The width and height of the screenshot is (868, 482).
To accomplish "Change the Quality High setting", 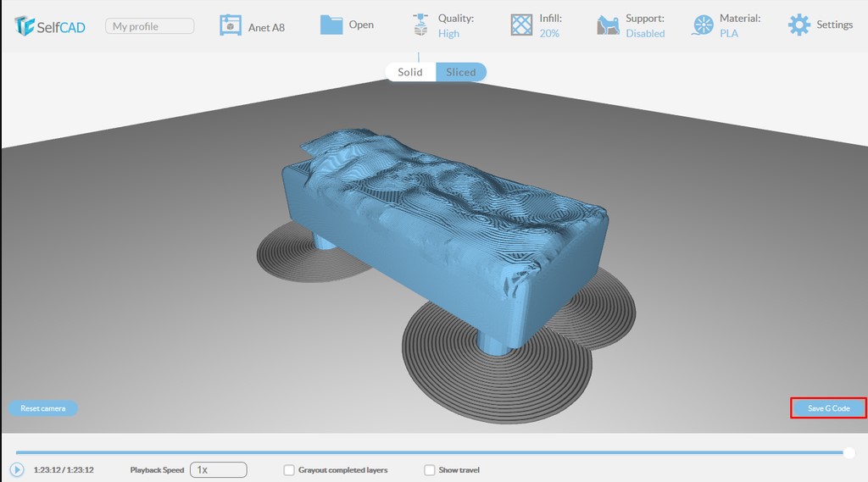I will pos(448,34).
